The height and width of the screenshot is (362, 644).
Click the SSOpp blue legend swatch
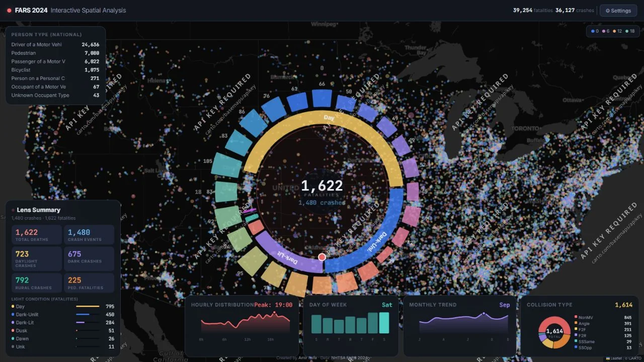[576, 347]
